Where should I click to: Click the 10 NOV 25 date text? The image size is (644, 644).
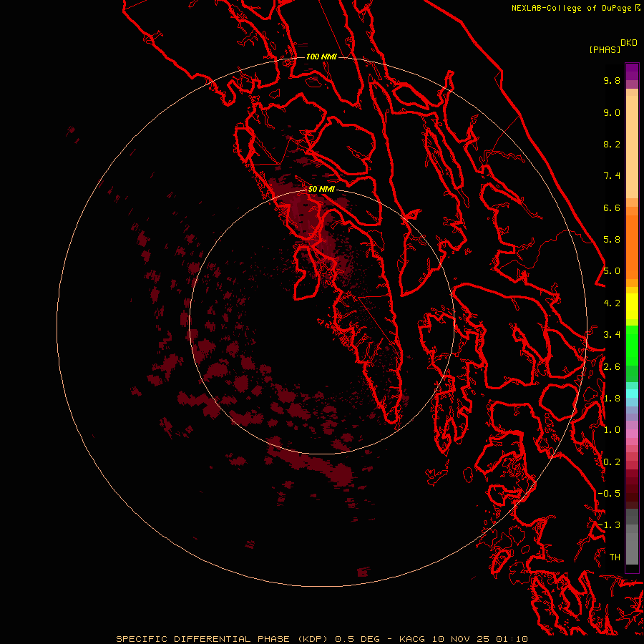(x=460, y=639)
